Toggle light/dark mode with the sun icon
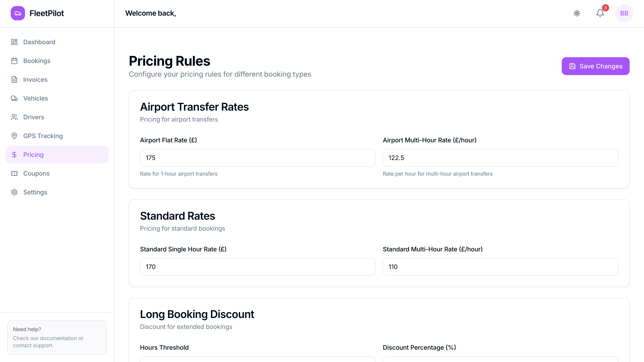Viewport: 644px width, 362px height. pyautogui.click(x=577, y=13)
